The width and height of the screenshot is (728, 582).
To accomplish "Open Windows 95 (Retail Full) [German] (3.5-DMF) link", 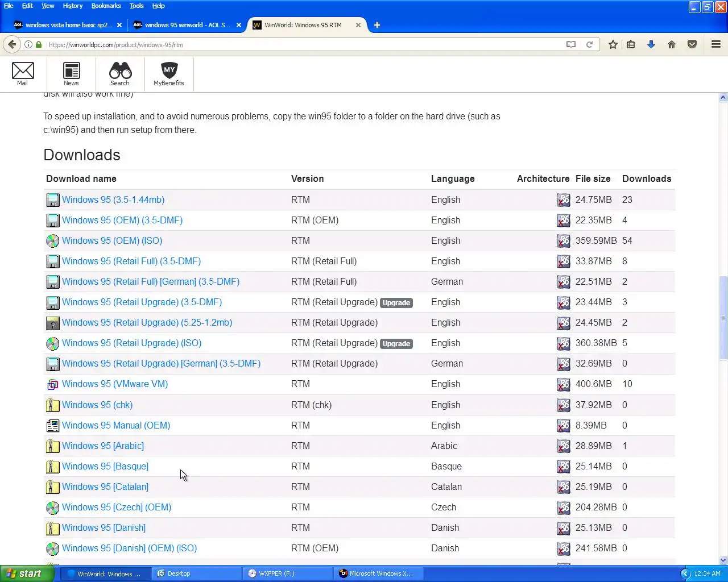I will click(151, 281).
